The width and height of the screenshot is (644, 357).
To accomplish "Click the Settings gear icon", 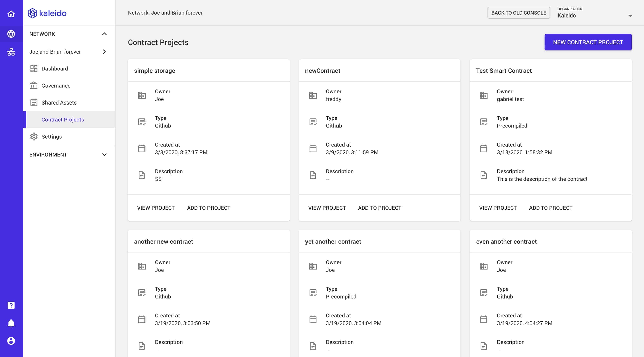I will pyautogui.click(x=34, y=137).
